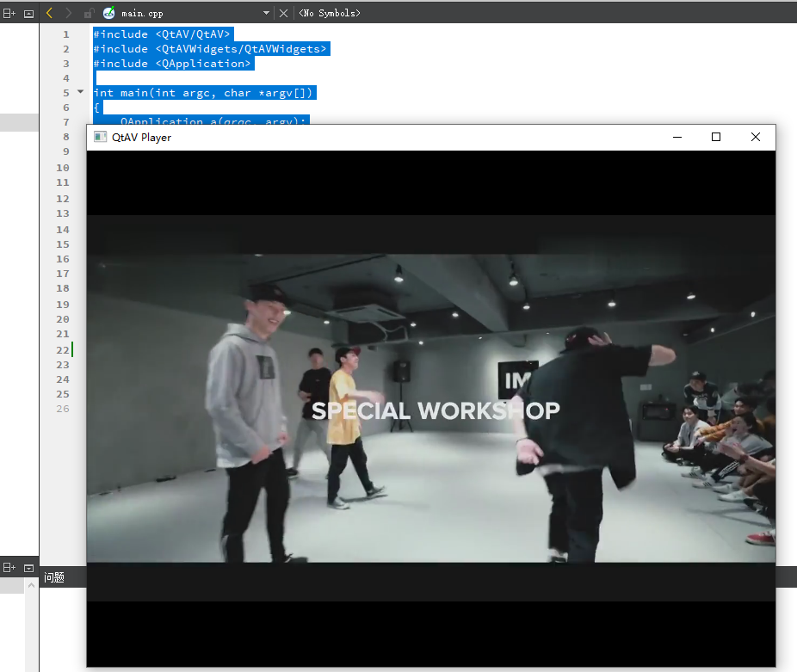Click the main.cpp file icon
The width and height of the screenshot is (797, 672).
click(108, 13)
